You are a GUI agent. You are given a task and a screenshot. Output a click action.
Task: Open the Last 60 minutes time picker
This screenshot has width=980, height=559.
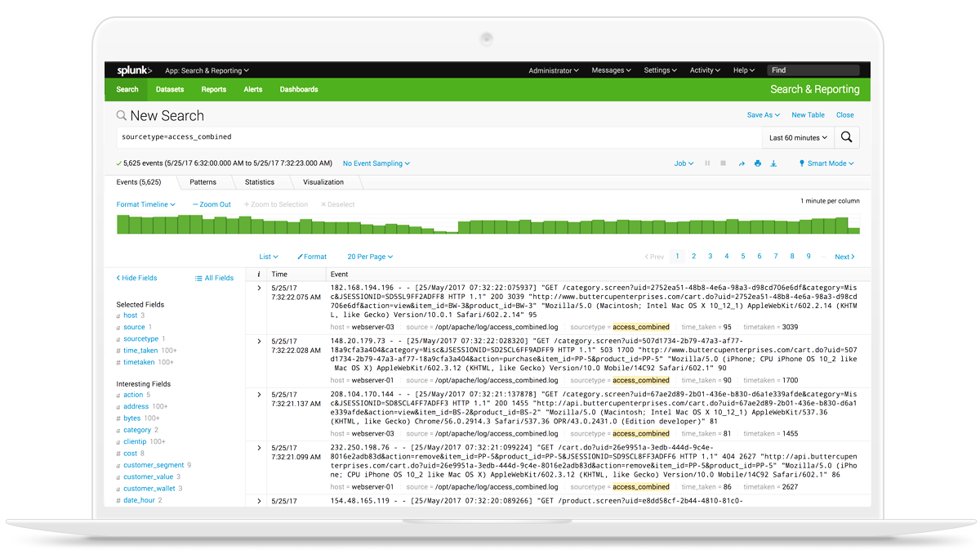point(797,136)
